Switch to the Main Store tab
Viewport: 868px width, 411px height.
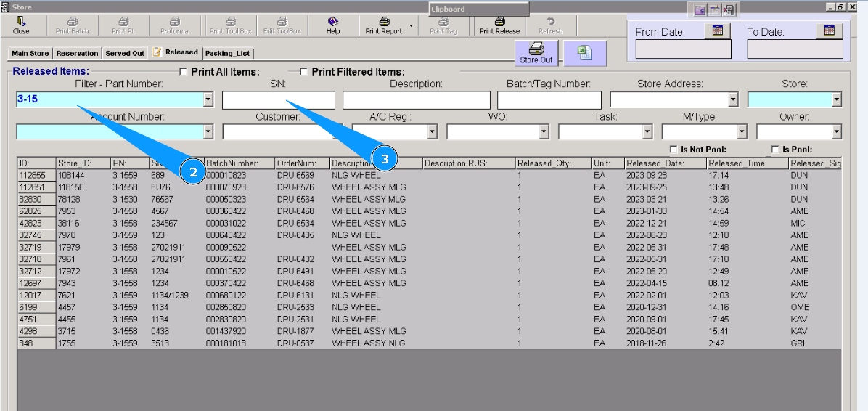(30, 53)
